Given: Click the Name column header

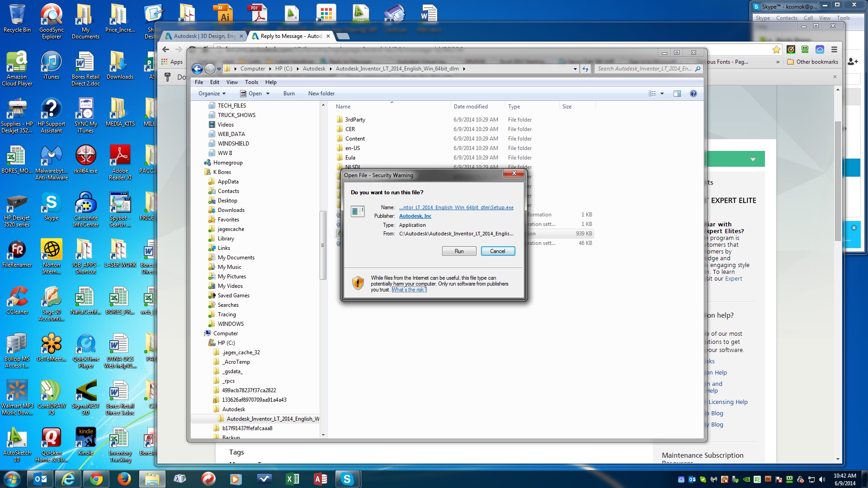Looking at the screenshot, I should 392,107.
